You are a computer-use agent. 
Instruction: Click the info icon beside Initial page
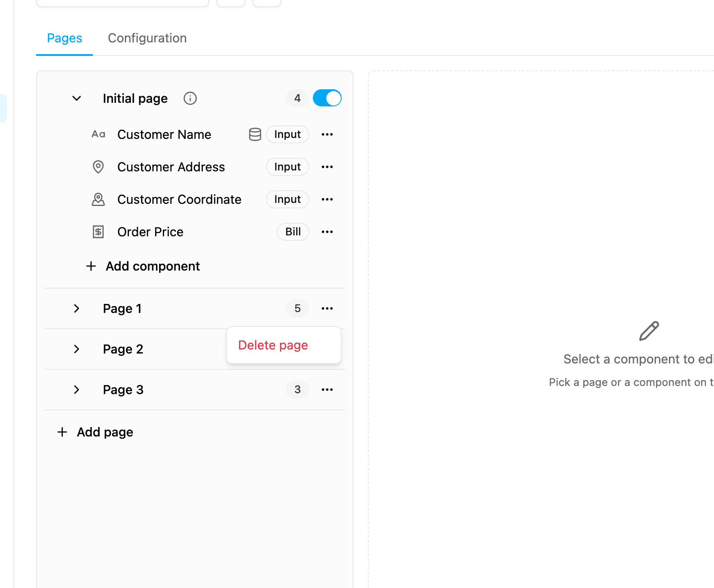pyautogui.click(x=190, y=98)
